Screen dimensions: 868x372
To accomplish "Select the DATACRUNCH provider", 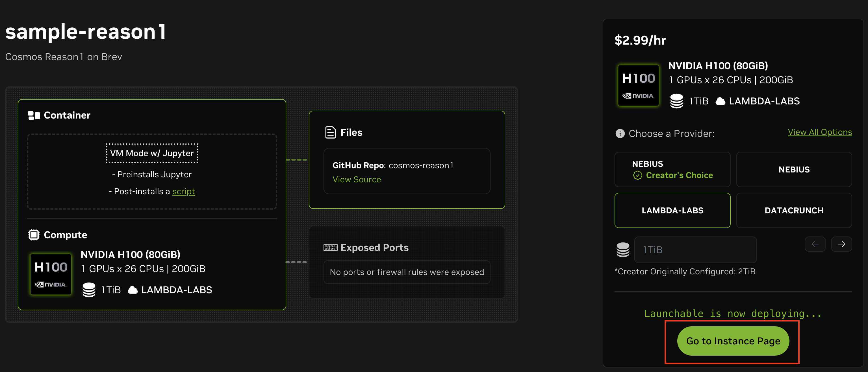I will click(x=794, y=210).
